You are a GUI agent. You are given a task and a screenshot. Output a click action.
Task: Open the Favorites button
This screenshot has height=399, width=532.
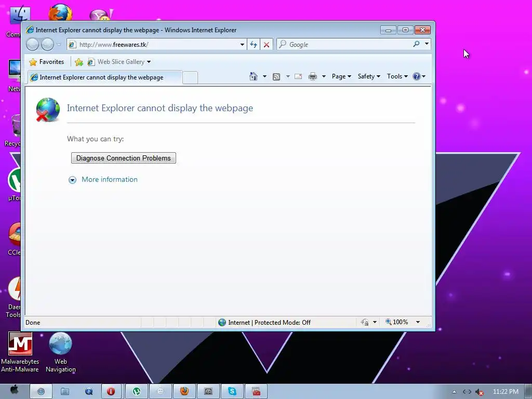click(x=46, y=62)
